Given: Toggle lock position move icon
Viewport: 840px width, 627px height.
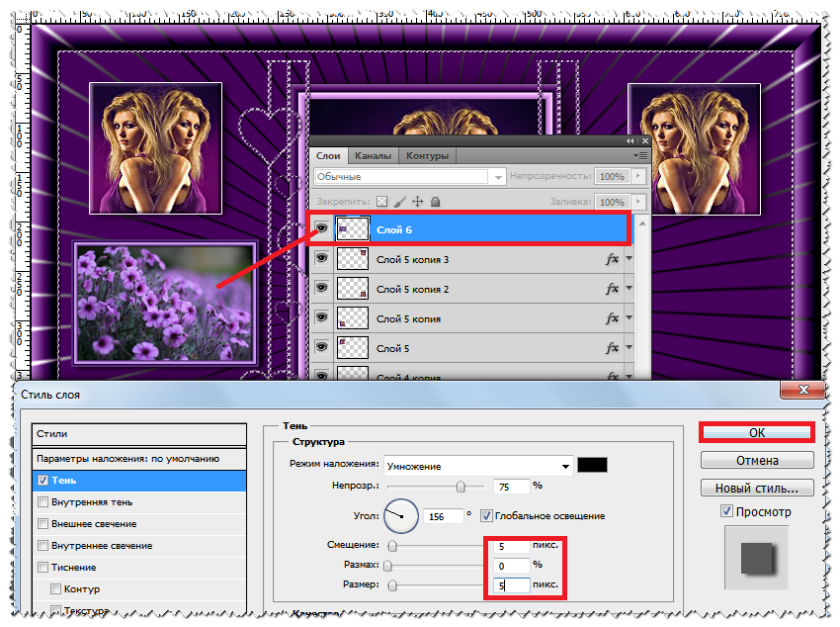Looking at the screenshot, I should click(x=417, y=202).
